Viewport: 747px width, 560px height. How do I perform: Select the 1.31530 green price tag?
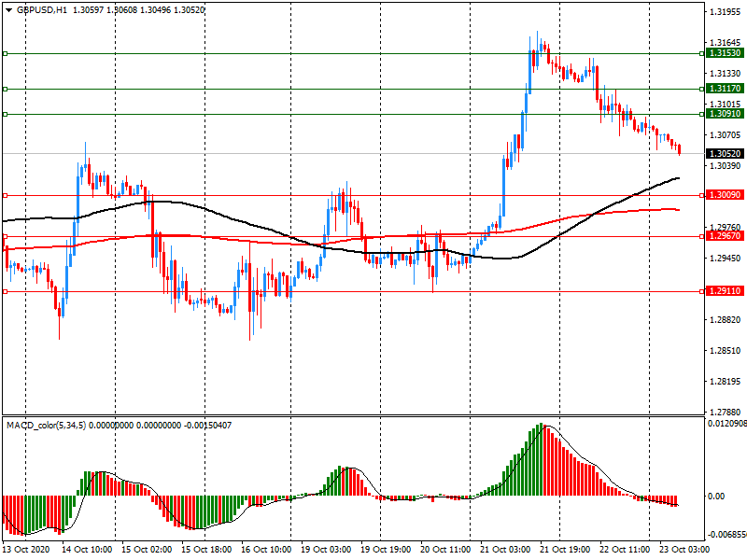click(x=725, y=54)
